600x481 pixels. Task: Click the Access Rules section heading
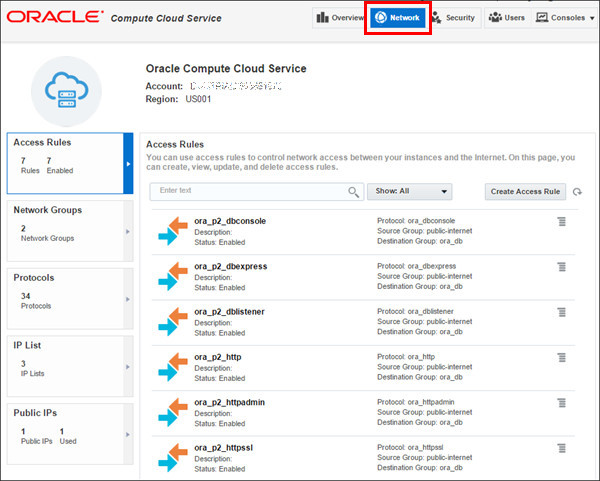[x=175, y=145]
